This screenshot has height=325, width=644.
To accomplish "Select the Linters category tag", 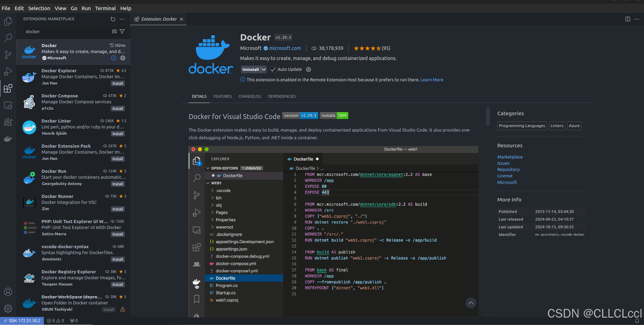I will coord(557,126).
